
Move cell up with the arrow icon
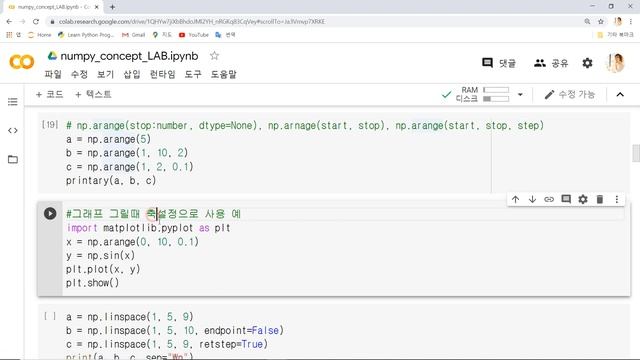(516, 199)
